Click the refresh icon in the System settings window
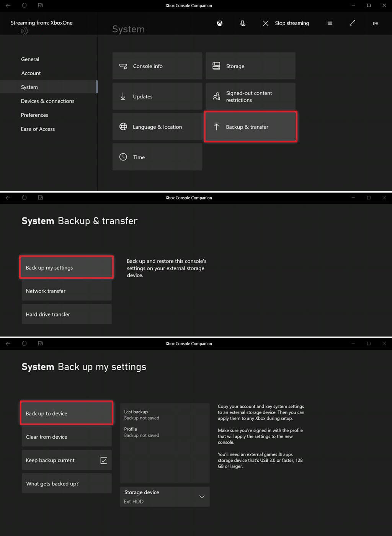Image resolution: width=392 pixels, height=536 pixels. [x=24, y=5]
